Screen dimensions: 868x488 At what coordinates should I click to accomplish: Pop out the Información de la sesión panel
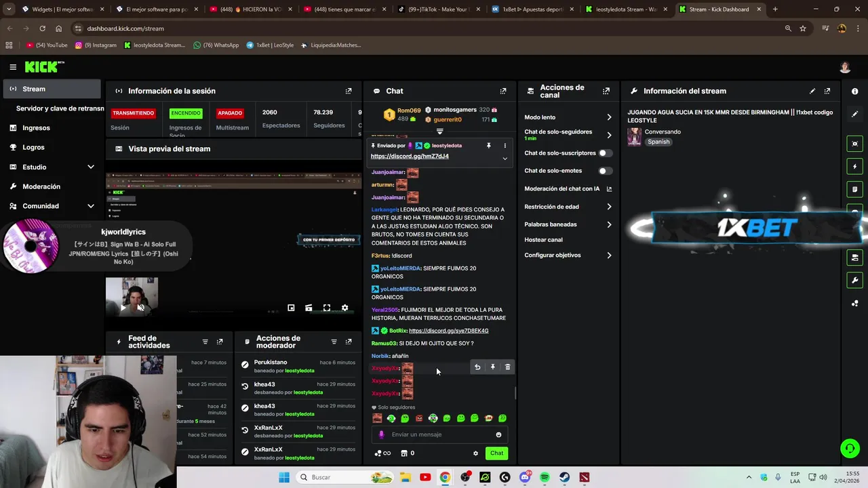349,91
